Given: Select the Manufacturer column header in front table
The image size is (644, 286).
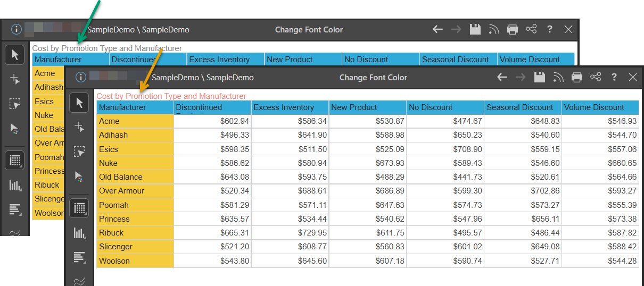Looking at the screenshot, I should pyautogui.click(x=135, y=107).
